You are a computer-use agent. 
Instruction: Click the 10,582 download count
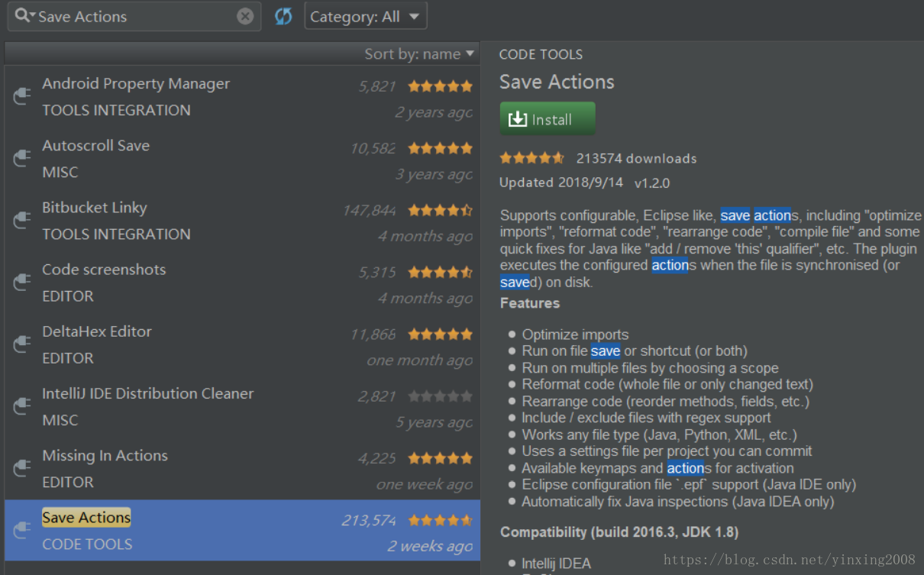(x=373, y=148)
